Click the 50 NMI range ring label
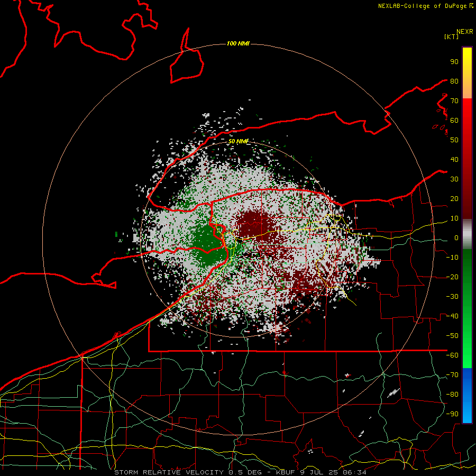Image resolution: width=476 pixels, height=476 pixels. [x=238, y=141]
